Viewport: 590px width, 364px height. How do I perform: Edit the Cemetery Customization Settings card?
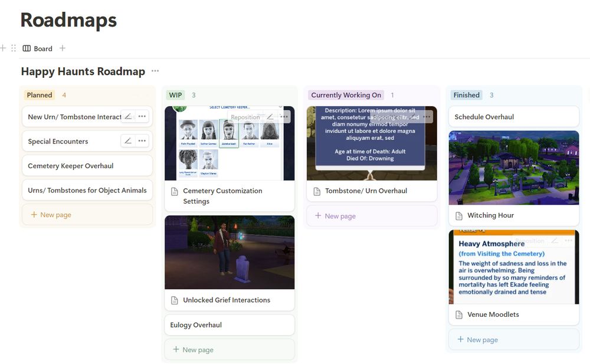click(x=270, y=117)
